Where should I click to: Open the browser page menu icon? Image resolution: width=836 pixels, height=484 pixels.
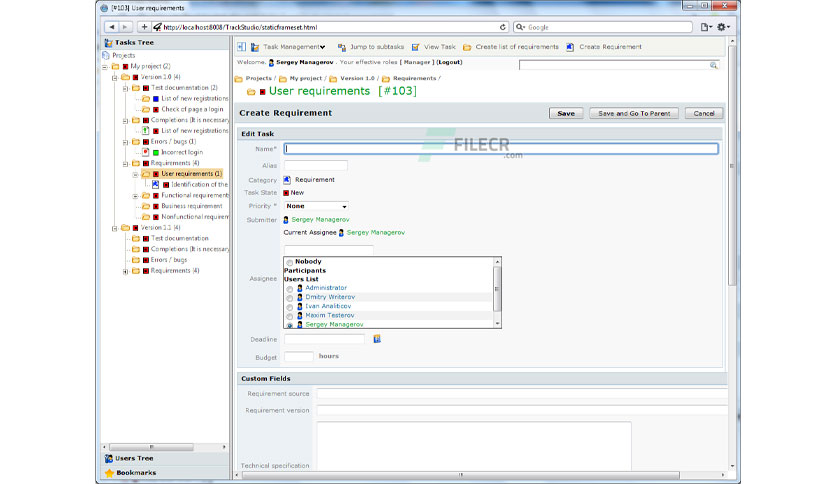[x=706, y=27]
